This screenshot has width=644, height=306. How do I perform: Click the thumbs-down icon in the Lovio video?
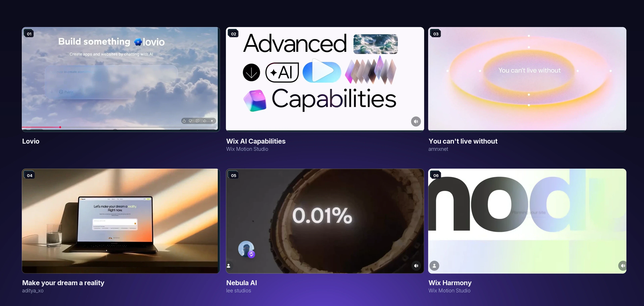pos(191,121)
